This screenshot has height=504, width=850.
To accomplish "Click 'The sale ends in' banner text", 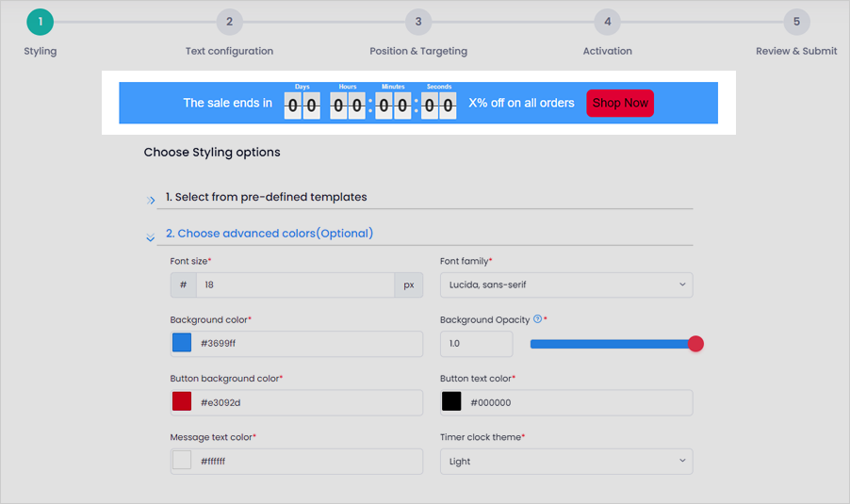I will (228, 103).
